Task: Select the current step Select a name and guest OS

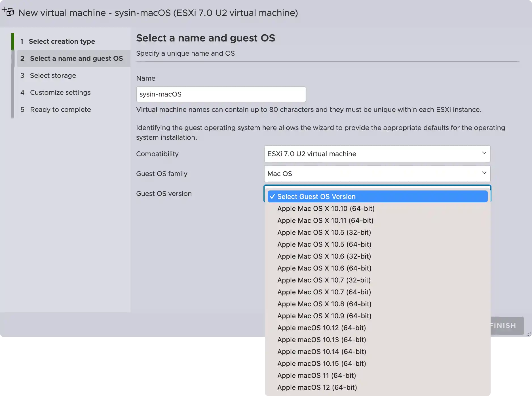Action: click(77, 58)
